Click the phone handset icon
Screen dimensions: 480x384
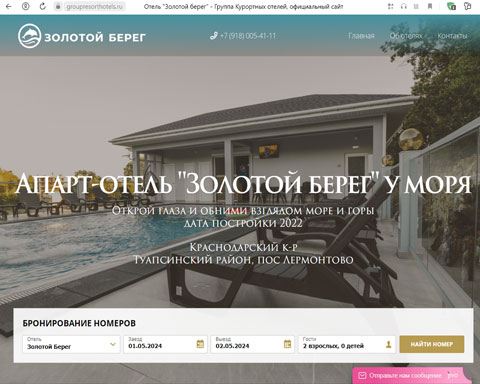[x=214, y=36]
